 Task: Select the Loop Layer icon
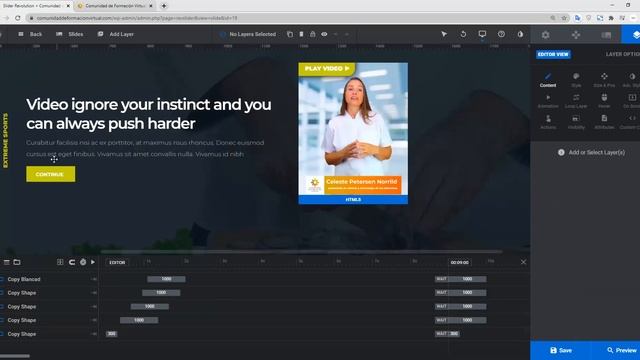coord(576,101)
